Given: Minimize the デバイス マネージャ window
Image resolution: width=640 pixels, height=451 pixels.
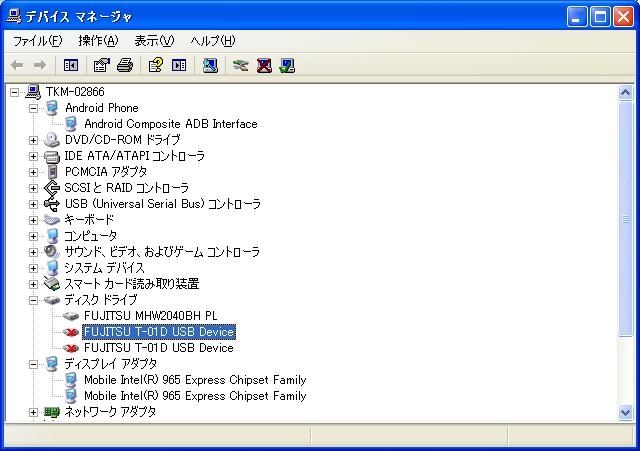Looking at the screenshot, I should (577, 17).
